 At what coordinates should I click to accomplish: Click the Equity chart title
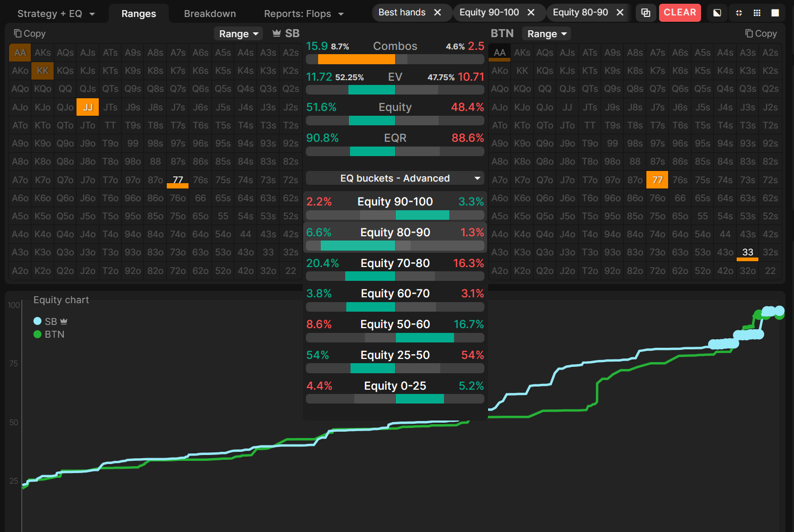(x=61, y=300)
